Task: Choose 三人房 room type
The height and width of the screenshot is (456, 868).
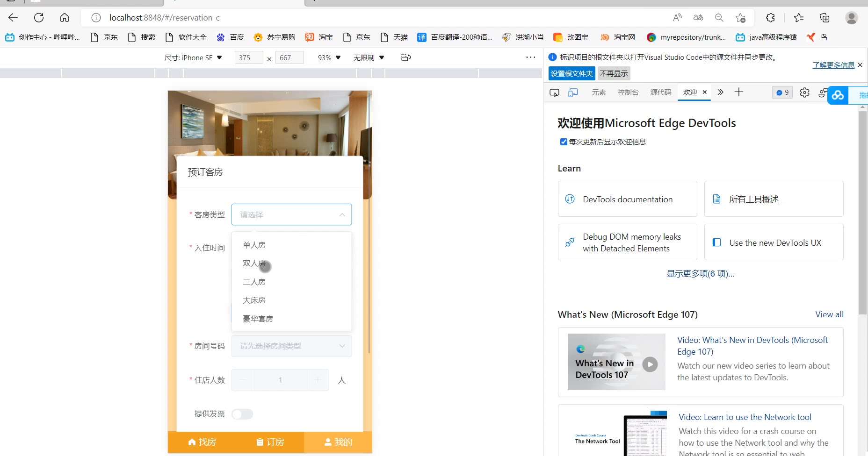Action: point(291,282)
